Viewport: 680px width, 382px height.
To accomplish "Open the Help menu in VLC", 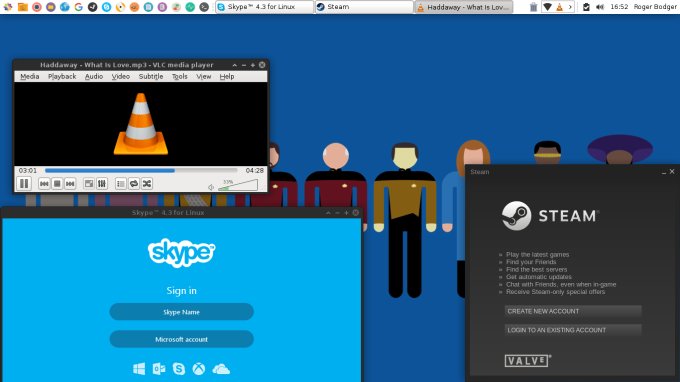I will pos(226,76).
